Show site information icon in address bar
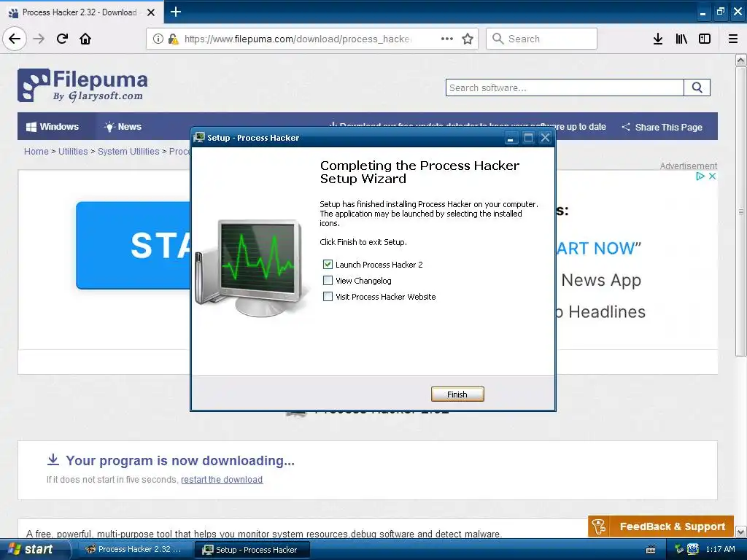 (x=158, y=39)
